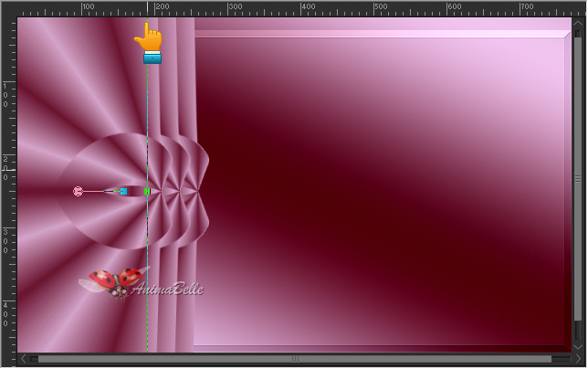Click the scroll left arrow of horizontal scrollbar
This screenshot has width=588, height=369.
click(23, 359)
